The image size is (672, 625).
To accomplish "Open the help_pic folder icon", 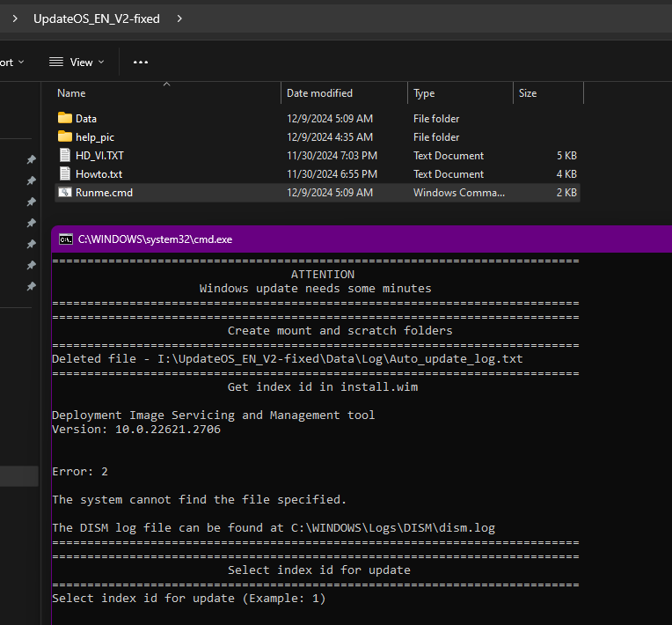I will point(65,136).
